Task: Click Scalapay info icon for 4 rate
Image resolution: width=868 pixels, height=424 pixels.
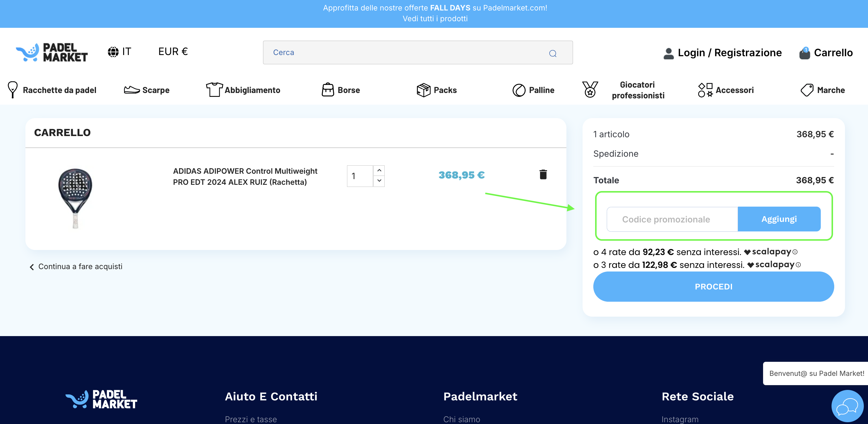Action: [x=795, y=252]
